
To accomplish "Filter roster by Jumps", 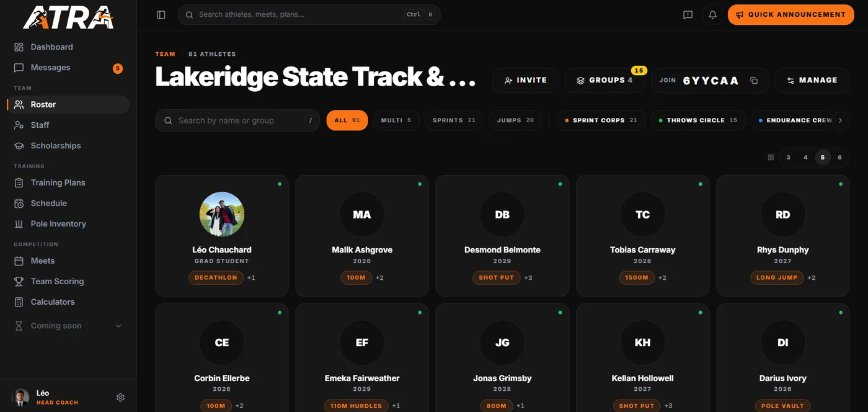I will coord(515,120).
